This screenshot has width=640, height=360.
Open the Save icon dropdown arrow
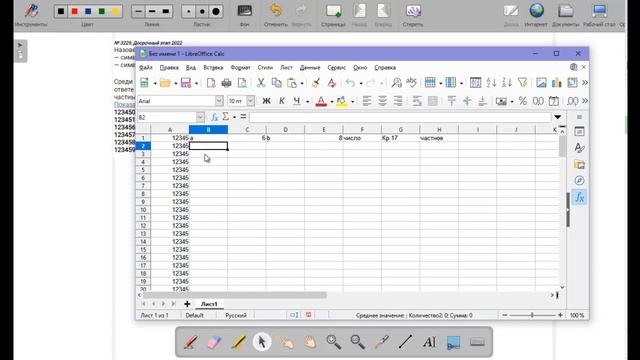(196, 83)
